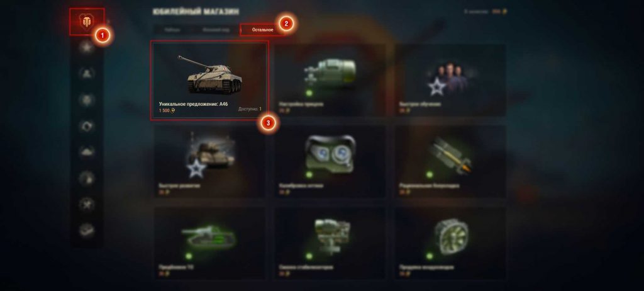Open the ammunition shells item card
644x291 pixels.
(x=450, y=162)
